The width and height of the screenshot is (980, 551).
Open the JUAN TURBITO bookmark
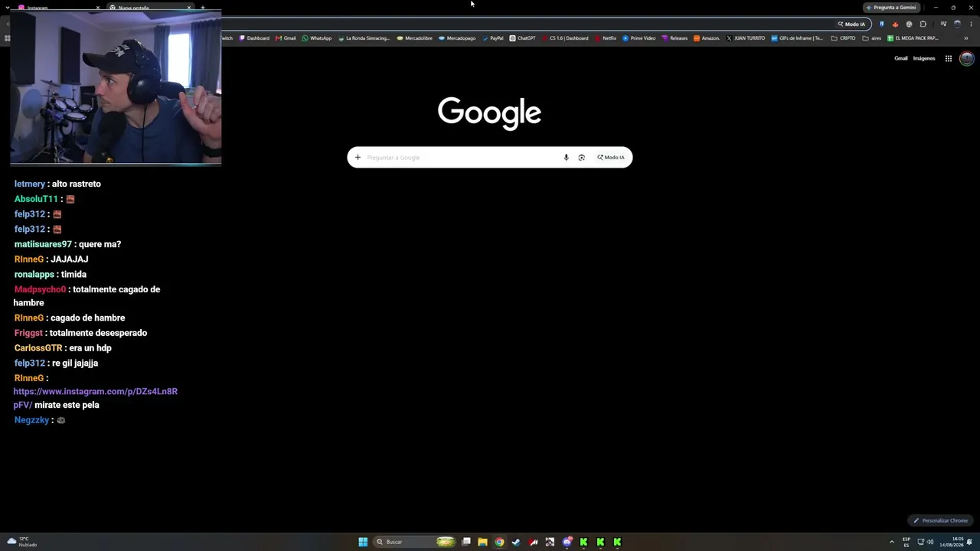coord(746,38)
